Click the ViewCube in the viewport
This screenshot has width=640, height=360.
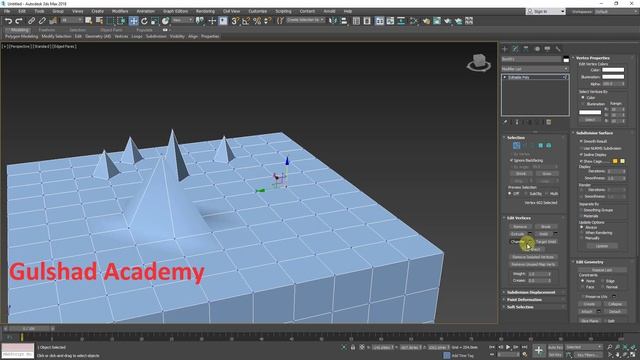[x=479, y=62]
